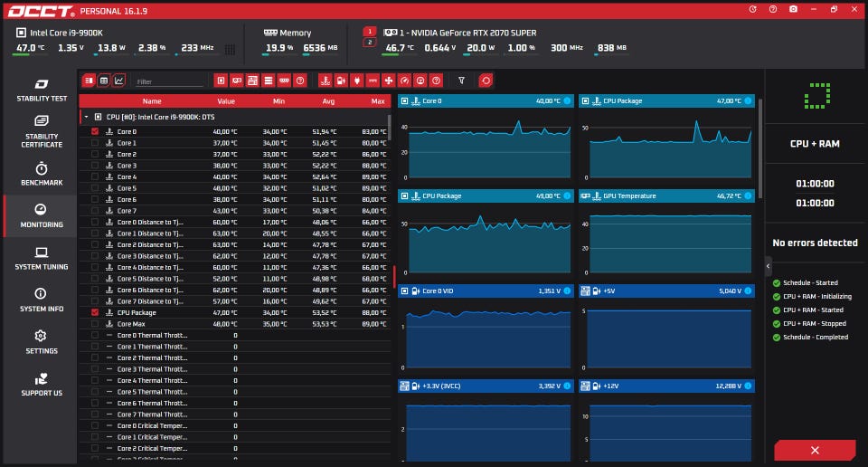
Task: Toggle the fan speed readings filter
Action: point(389,81)
